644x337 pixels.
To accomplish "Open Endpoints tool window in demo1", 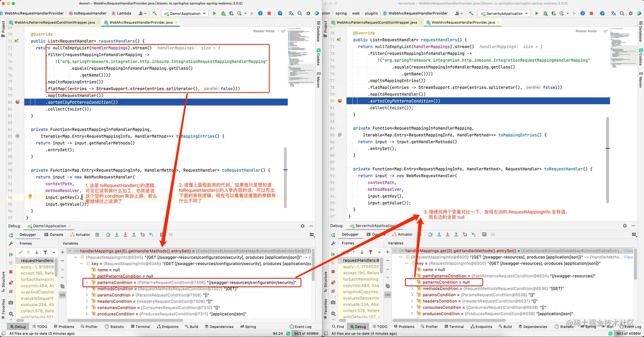I will [167, 327].
